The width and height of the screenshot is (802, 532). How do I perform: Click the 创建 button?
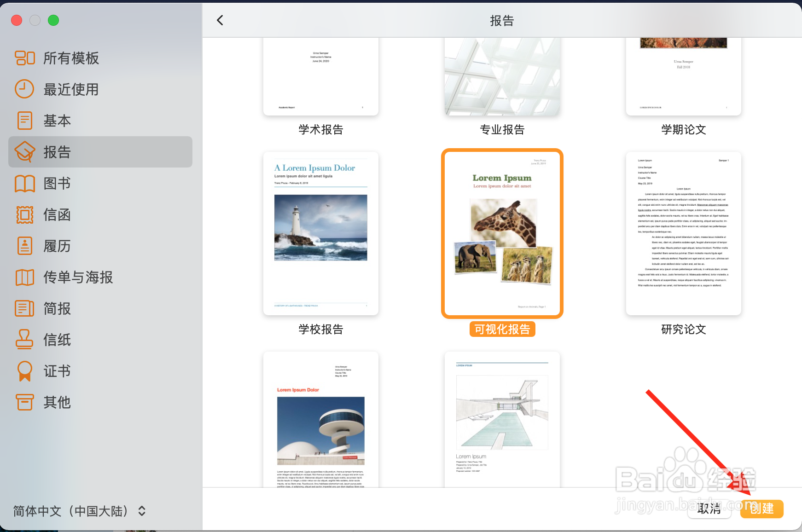(x=762, y=509)
